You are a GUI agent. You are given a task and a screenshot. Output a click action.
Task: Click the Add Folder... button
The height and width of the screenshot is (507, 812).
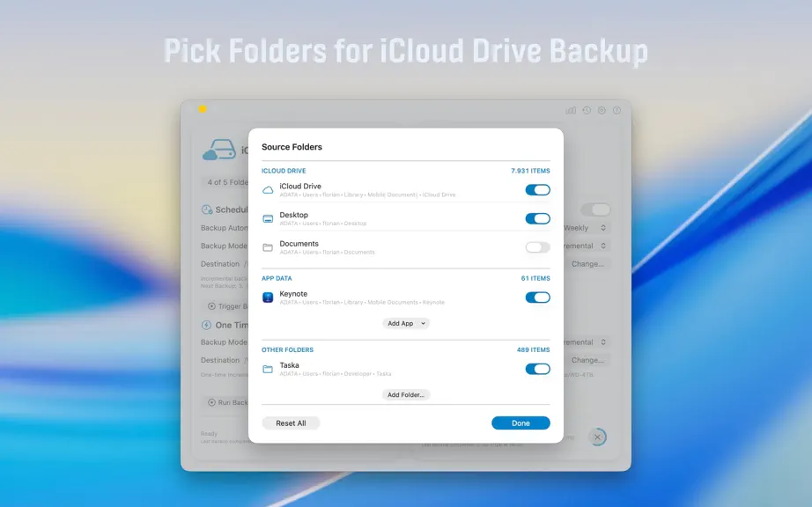pyautogui.click(x=406, y=394)
